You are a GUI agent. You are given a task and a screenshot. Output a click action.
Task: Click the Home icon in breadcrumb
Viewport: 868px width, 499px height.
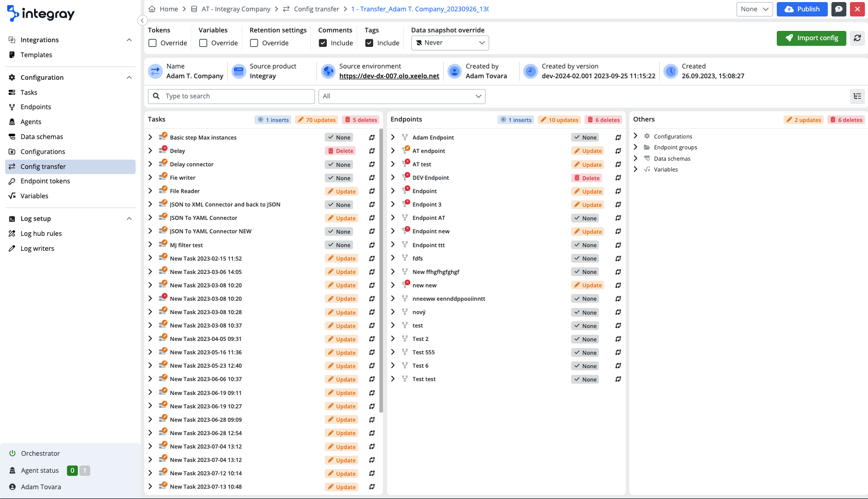click(152, 9)
